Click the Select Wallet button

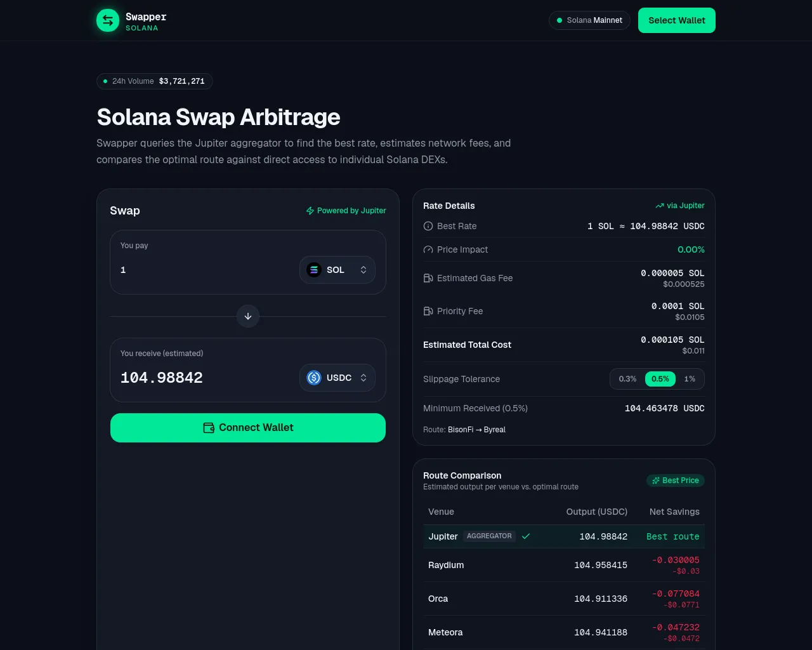click(677, 20)
